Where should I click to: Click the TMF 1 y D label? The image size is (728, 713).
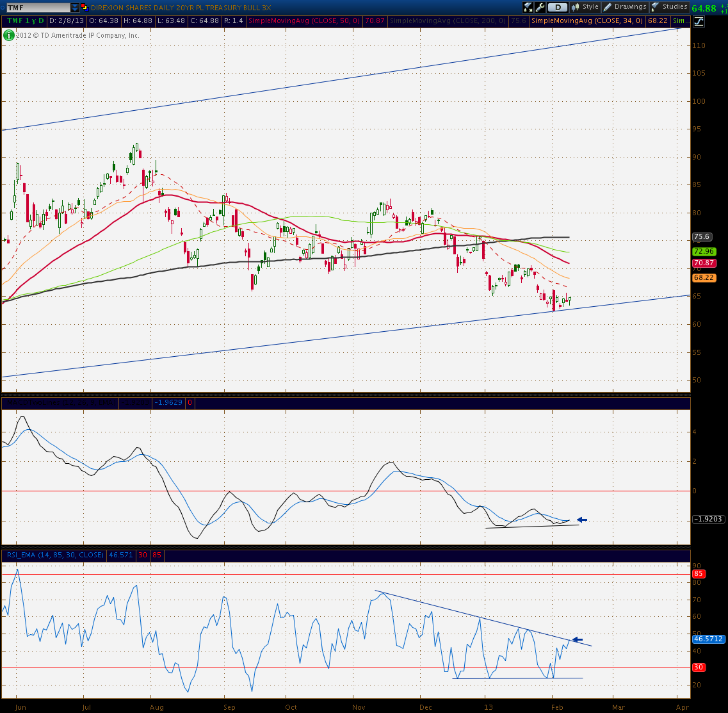click(x=26, y=21)
